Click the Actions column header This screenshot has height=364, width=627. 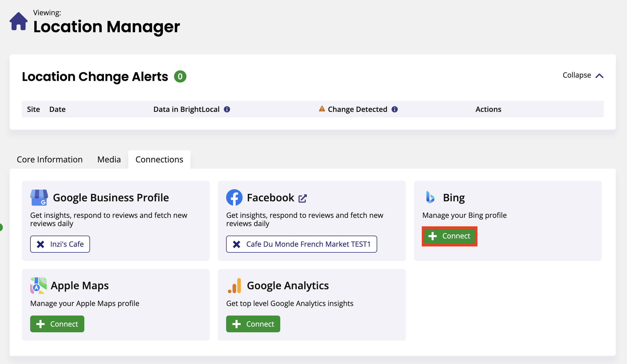(488, 109)
